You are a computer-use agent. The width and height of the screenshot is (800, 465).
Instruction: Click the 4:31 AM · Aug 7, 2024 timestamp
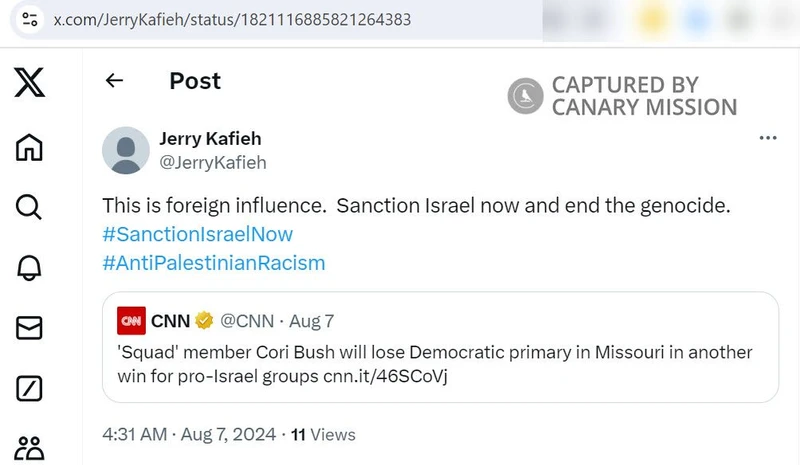coord(189,435)
